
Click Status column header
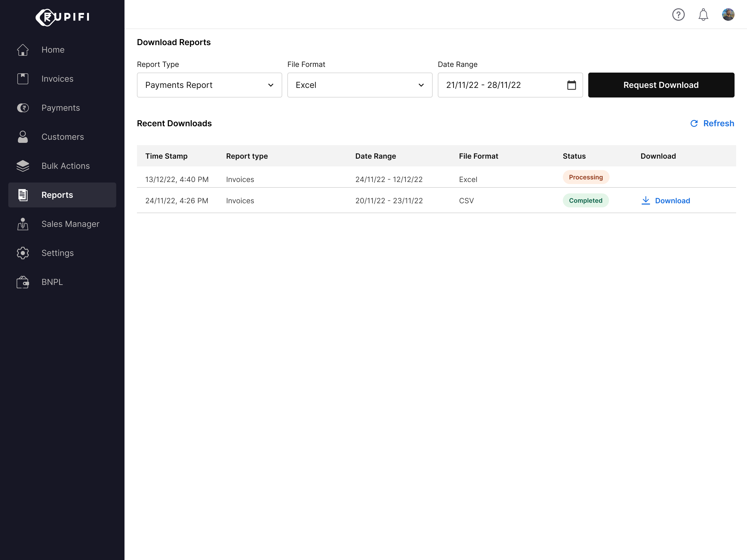coord(574,156)
